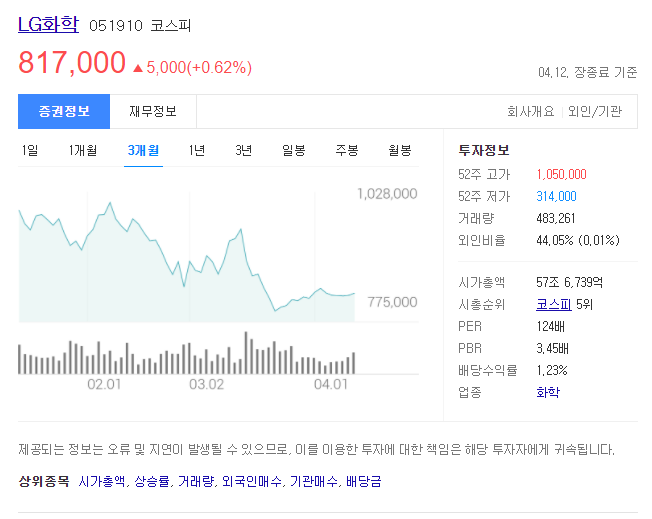Image resolution: width=652 pixels, height=519 pixels.
Task: Click the 외인비율 value 44.05%
Action: [x=555, y=240]
